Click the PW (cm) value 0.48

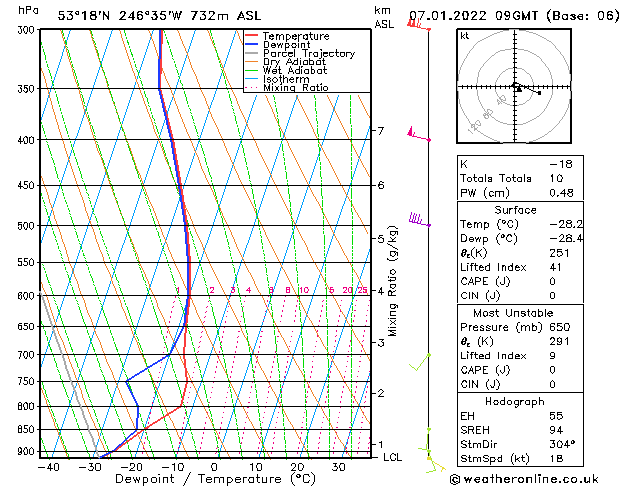(561, 193)
